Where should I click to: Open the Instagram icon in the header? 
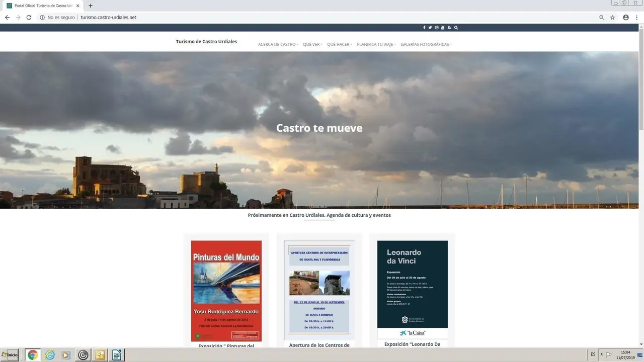(x=436, y=28)
